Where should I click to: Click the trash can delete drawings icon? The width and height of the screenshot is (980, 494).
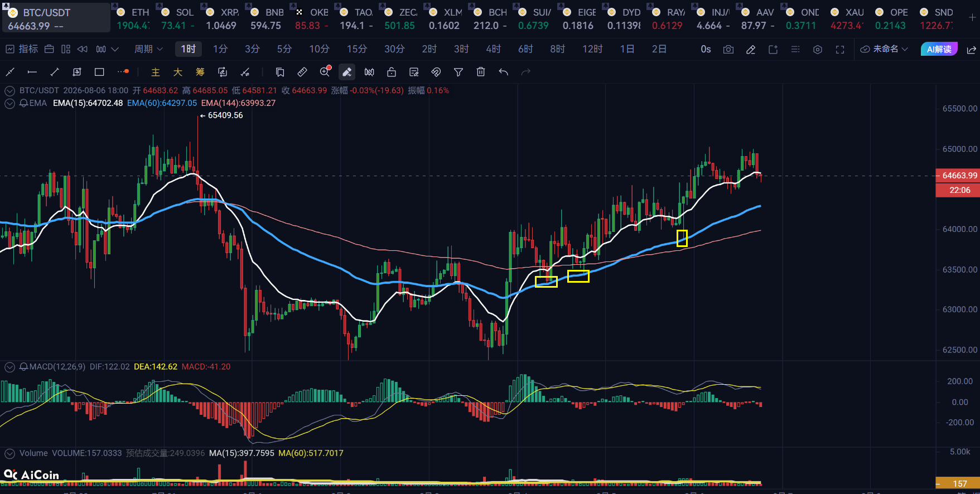480,72
